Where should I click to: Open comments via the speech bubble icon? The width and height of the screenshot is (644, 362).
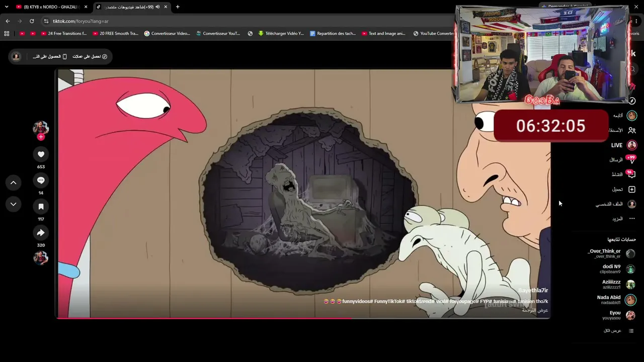(41, 180)
